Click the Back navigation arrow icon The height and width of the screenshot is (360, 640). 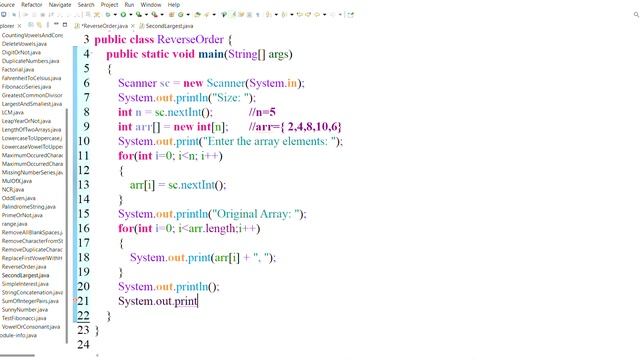pyautogui.click(x=316, y=15)
